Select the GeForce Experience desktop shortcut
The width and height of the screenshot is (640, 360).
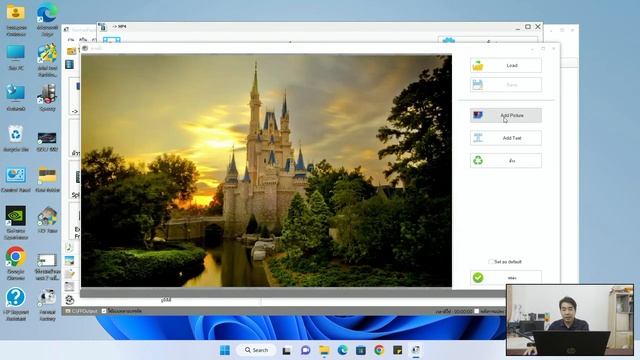[16, 222]
